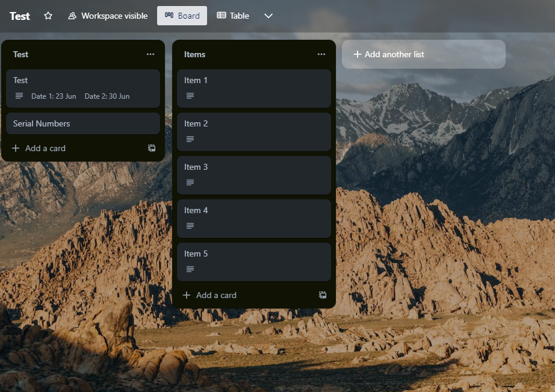
Task: Star the Test board
Action: pyautogui.click(x=48, y=16)
